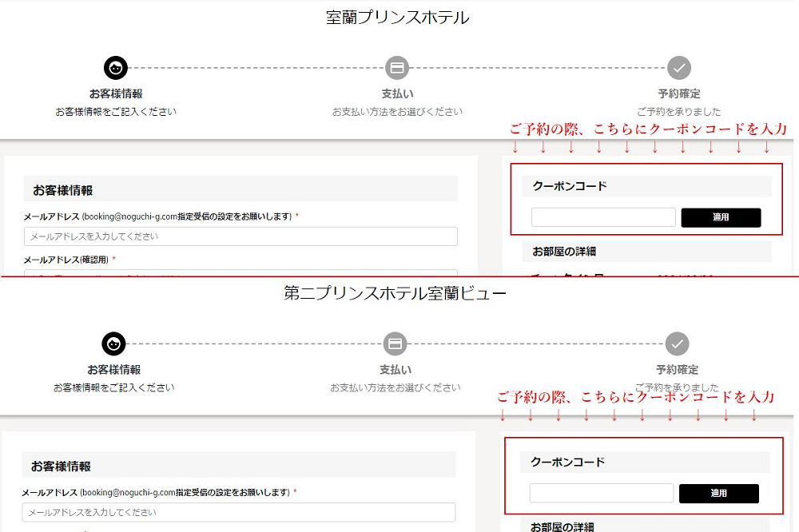The image size is (799, 532).
Task: Click お部屋の詳細 heading in 第二プリンスホテル室蘭ビュー section
Action: click(x=562, y=527)
